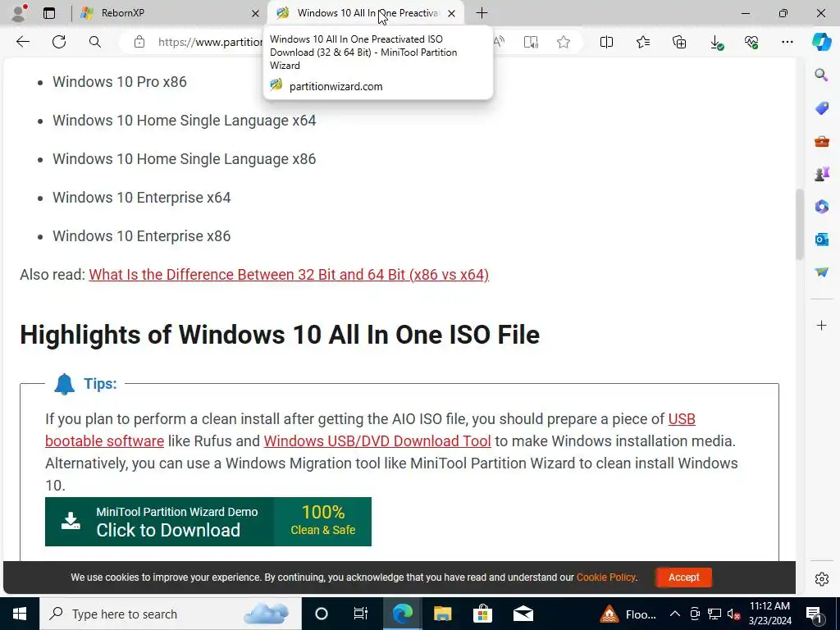Image resolution: width=840 pixels, height=630 pixels.
Task: Open sidebar Shopping tag
Action: [x=821, y=107]
